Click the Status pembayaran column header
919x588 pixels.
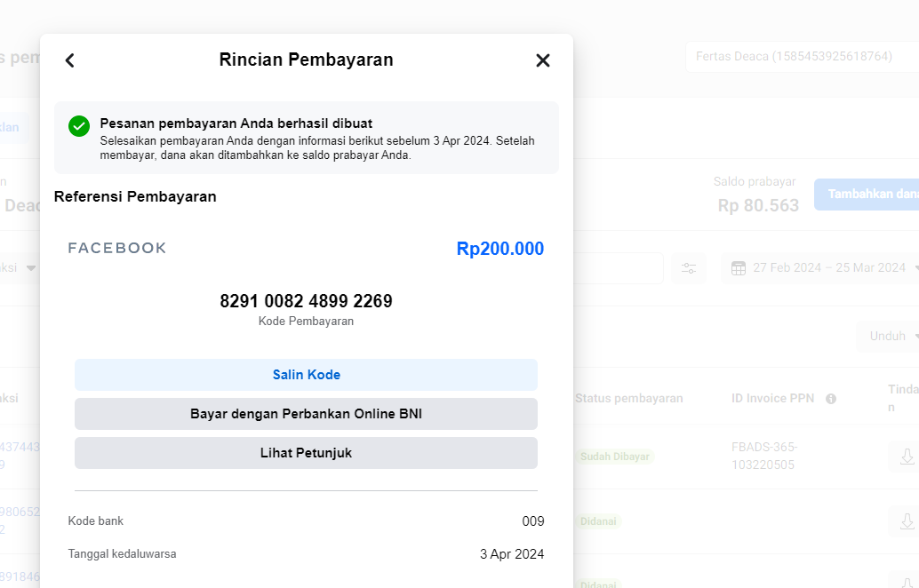(x=629, y=398)
